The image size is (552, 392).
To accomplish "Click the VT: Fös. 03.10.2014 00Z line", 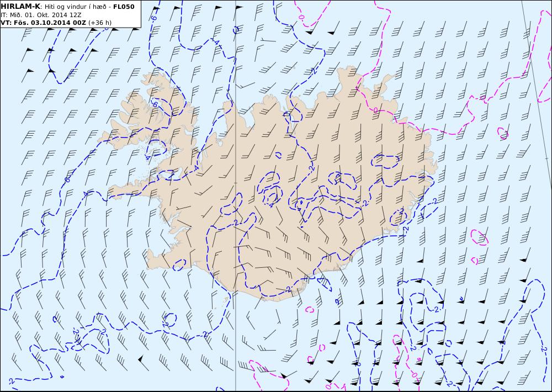I will pos(43,23).
